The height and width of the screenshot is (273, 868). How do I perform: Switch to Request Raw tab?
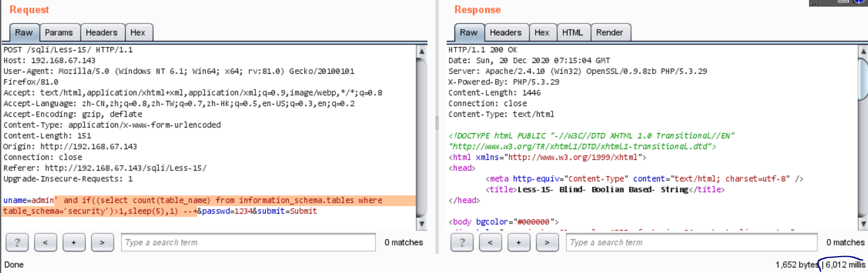[x=24, y=32]
